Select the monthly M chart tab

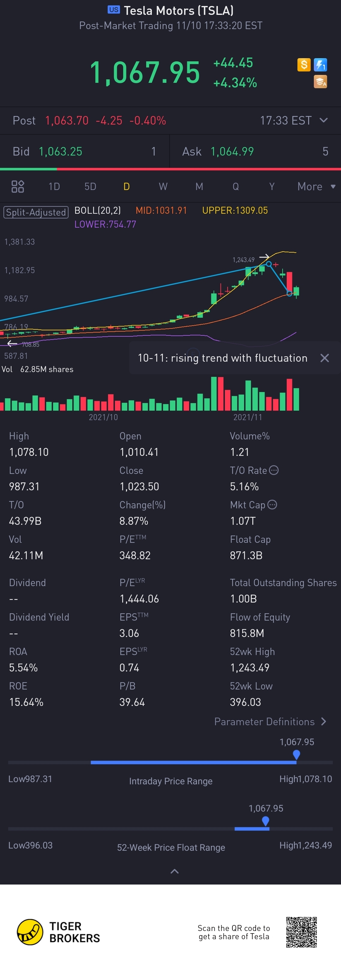point(199,187)
